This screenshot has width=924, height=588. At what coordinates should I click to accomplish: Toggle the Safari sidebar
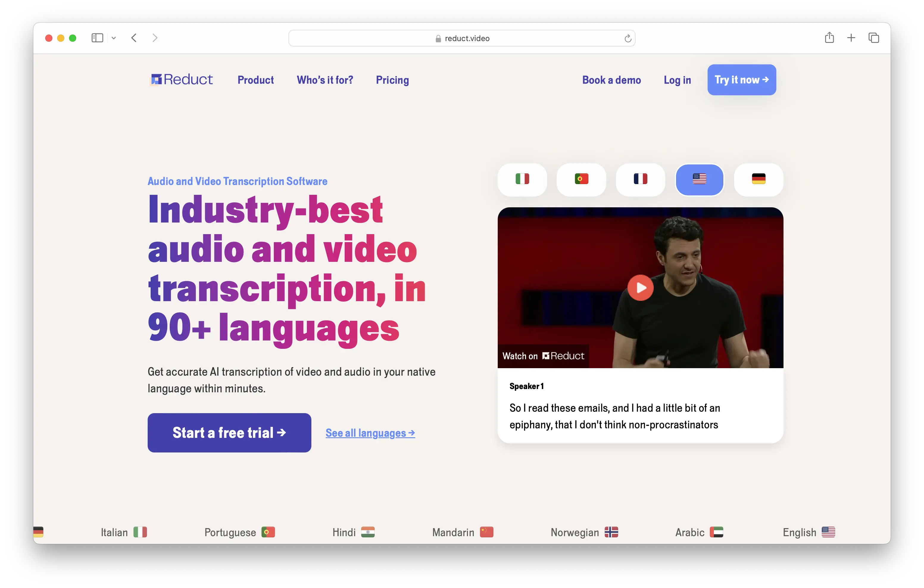click(x=97, y=38)
